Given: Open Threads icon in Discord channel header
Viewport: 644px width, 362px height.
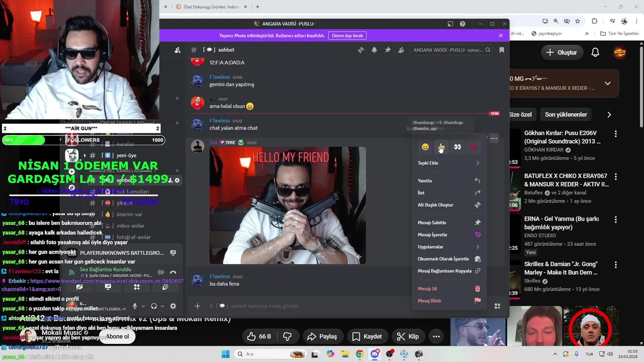Looking at the screenshot, I should (361, 50).
